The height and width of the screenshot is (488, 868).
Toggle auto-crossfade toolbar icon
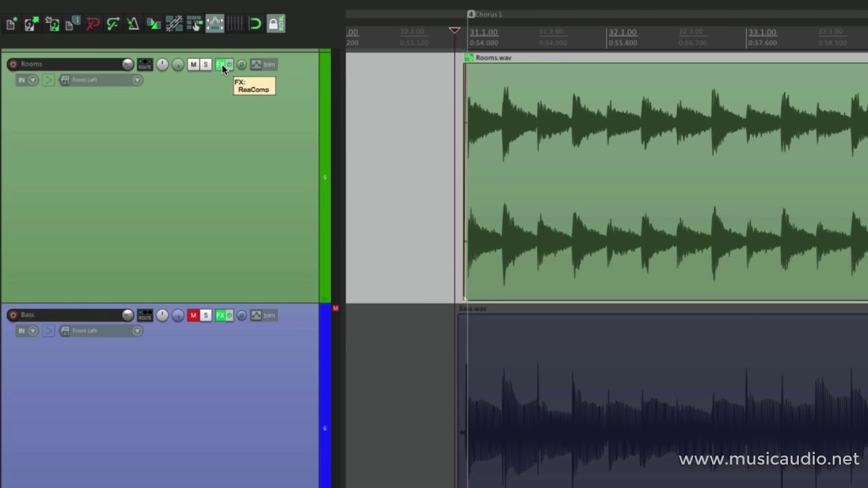pyautogui.click(x=154, y=24)
